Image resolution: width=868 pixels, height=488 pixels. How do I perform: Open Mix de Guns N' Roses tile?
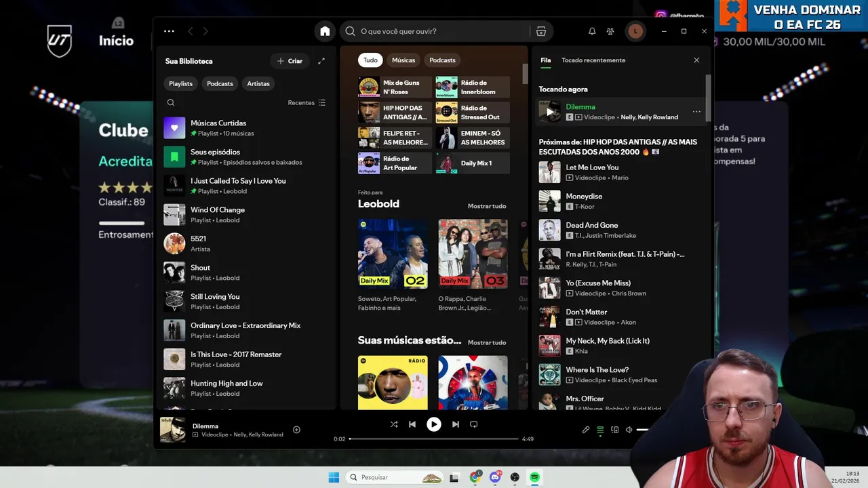coord(395,87)
